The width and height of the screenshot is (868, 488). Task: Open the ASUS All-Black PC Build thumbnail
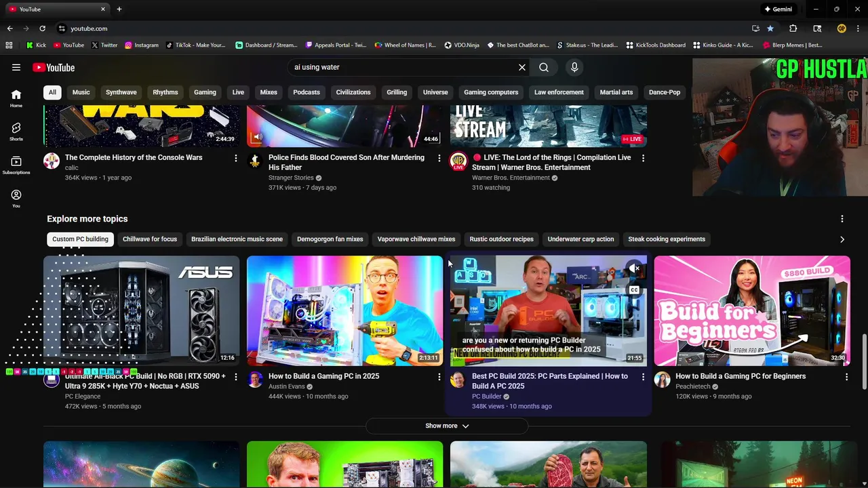142,311
